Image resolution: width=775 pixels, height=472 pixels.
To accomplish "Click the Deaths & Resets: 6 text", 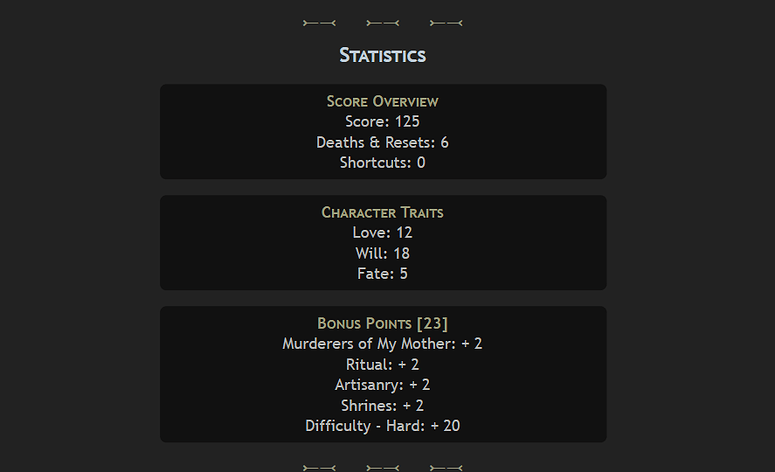I will (x=383, y=142).
